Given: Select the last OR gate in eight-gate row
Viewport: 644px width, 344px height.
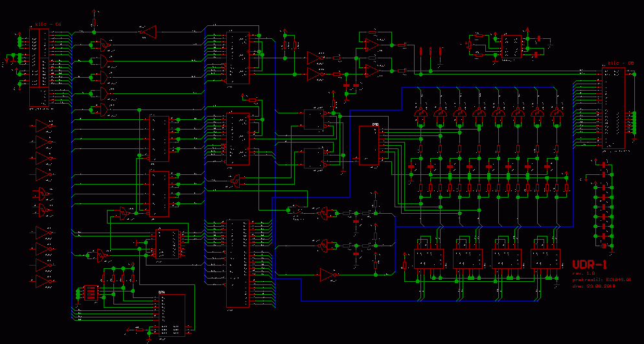Looking at the screenshot, I should 556,114.
